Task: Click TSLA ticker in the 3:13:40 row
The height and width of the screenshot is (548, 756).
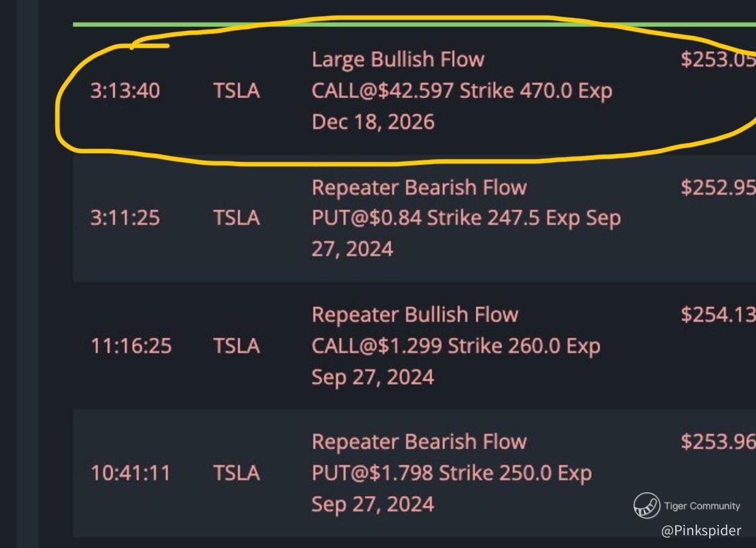Action: pos(236,90)
